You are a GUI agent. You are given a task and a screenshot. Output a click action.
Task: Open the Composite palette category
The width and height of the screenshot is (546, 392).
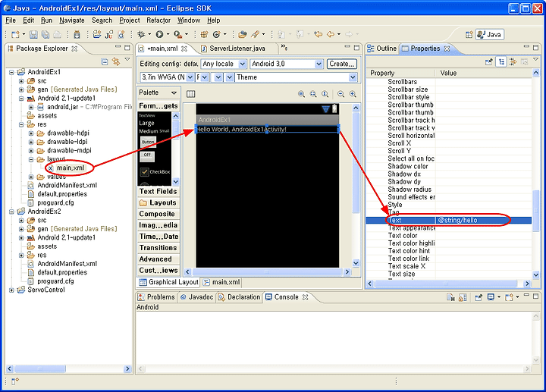(158, 214)
